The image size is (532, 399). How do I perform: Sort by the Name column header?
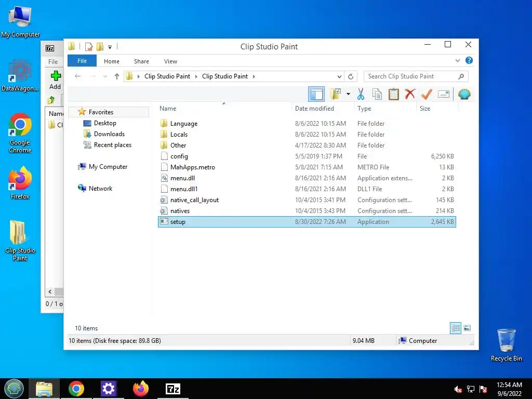coord(168,109)
